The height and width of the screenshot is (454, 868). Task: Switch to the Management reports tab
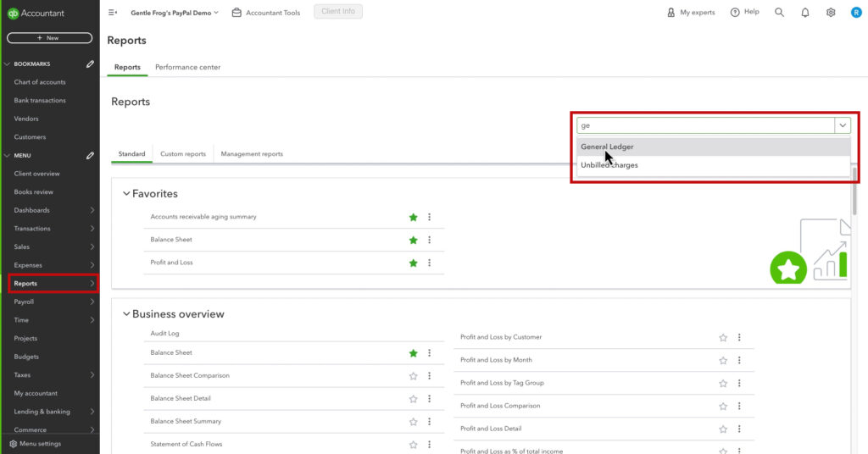[252, 153]
